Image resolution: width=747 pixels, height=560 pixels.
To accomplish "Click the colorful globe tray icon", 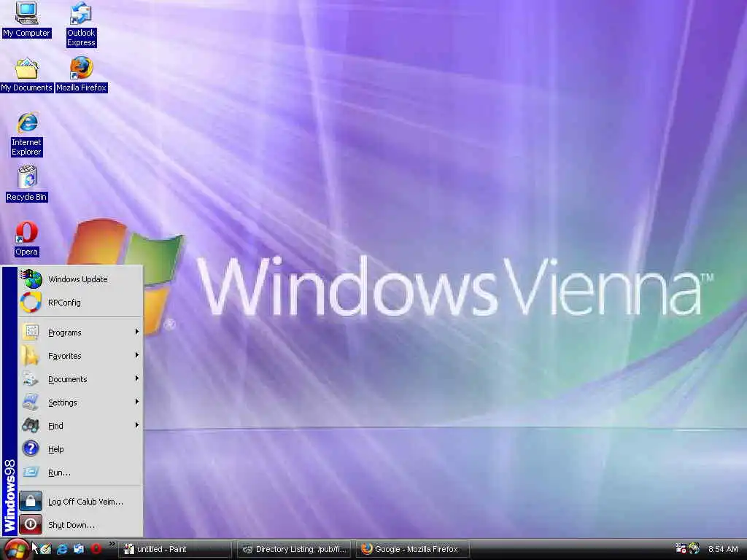I will coord(694,548).
